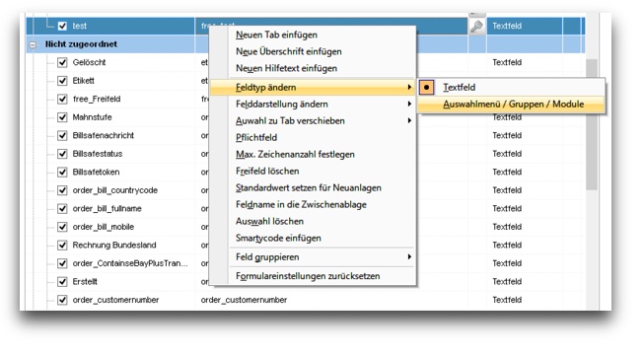
Task: Select the test row label
Action: click(x=79, y=26)
